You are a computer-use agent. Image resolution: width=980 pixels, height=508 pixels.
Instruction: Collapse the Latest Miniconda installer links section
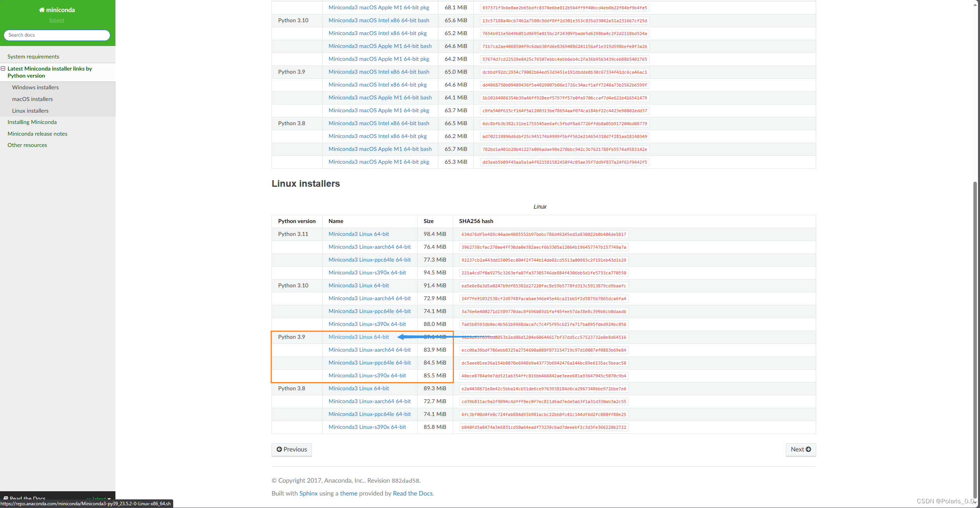pyautogui.click(x=3, y=69)
